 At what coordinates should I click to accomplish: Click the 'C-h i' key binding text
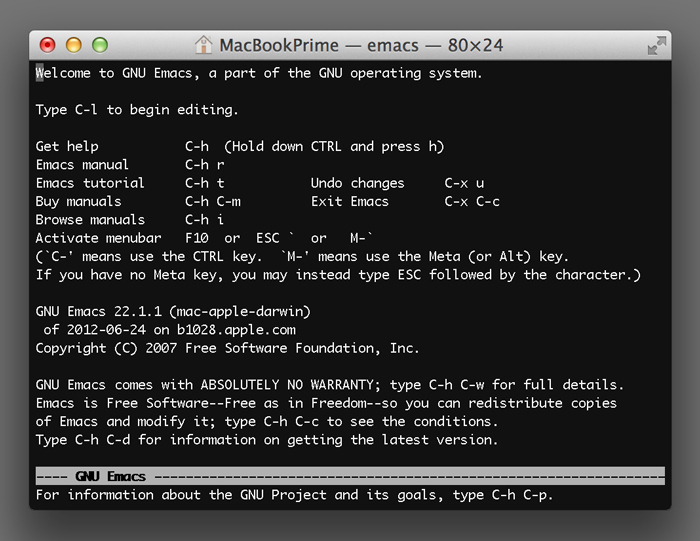point(204,220)
